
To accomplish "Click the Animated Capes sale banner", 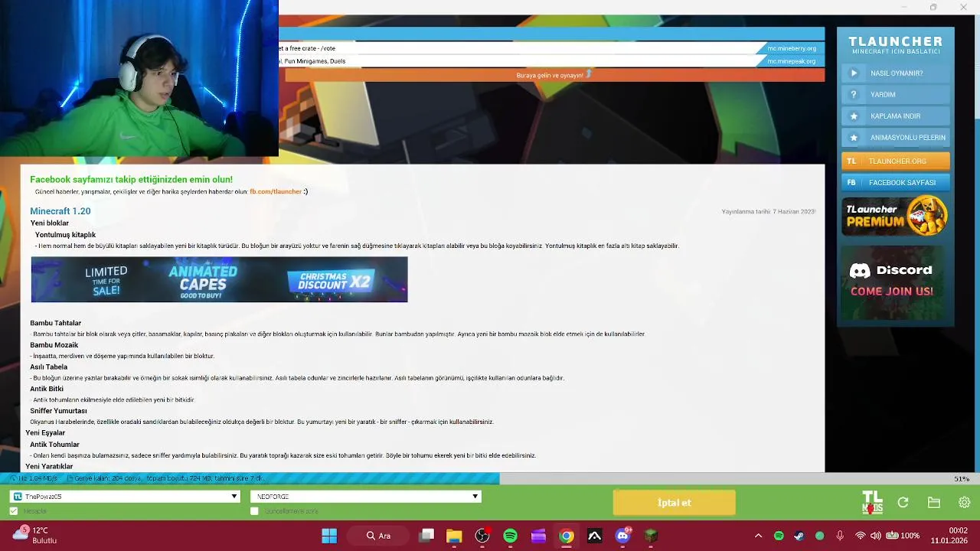I will [x=219, y=279].
